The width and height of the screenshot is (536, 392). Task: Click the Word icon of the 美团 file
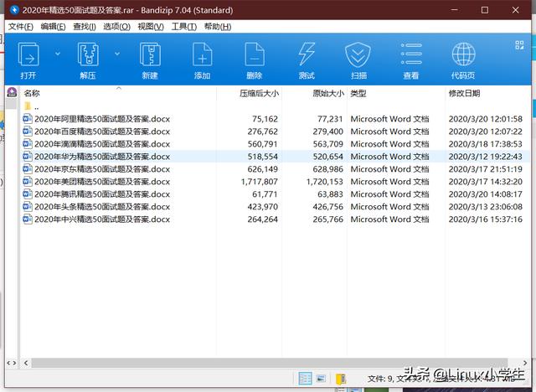(28, 181)
